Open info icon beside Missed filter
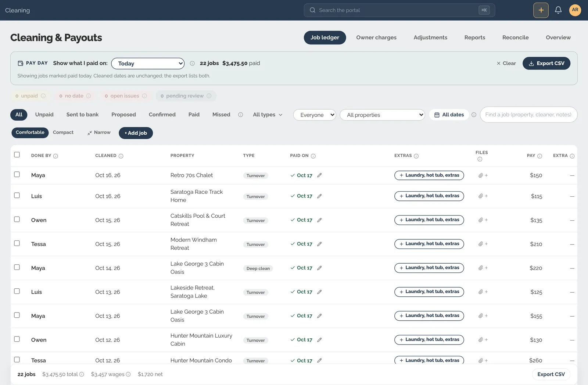588x385 pixels. pyautogui.click(x=240, y=115)
